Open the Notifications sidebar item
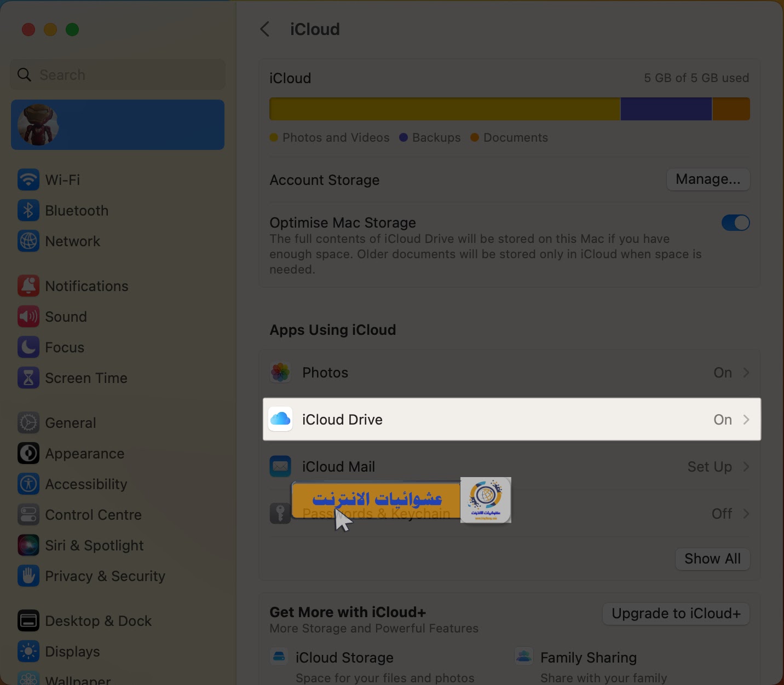Image resolution: width=784 pixels, height=685 pixels. pos(118,286)
